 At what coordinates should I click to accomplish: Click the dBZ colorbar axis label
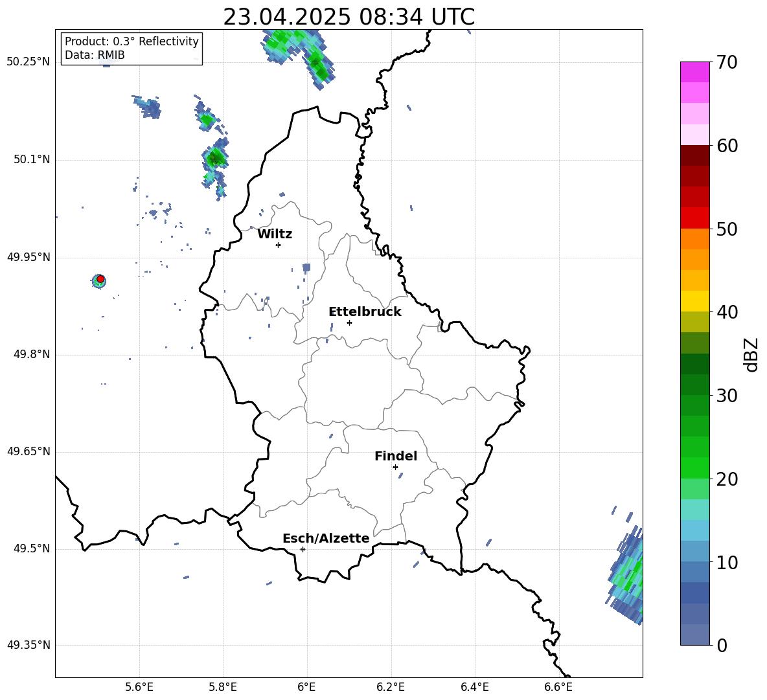pos(750,354)
